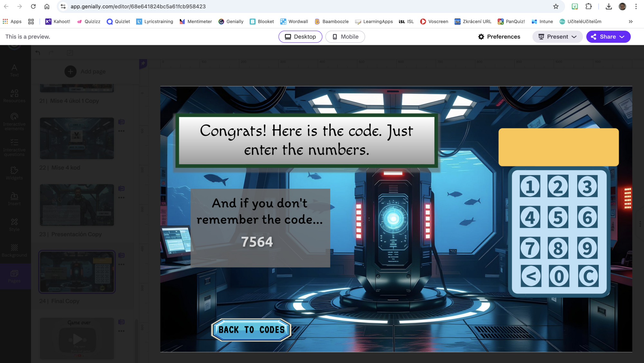Open Chrome downloads icon
The image size is (644, 363).
[609, 6]
